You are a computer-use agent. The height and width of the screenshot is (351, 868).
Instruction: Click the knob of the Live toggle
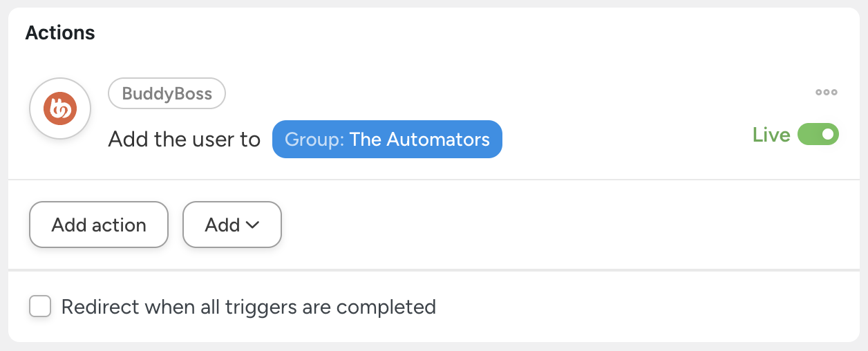tap(828, 134)
